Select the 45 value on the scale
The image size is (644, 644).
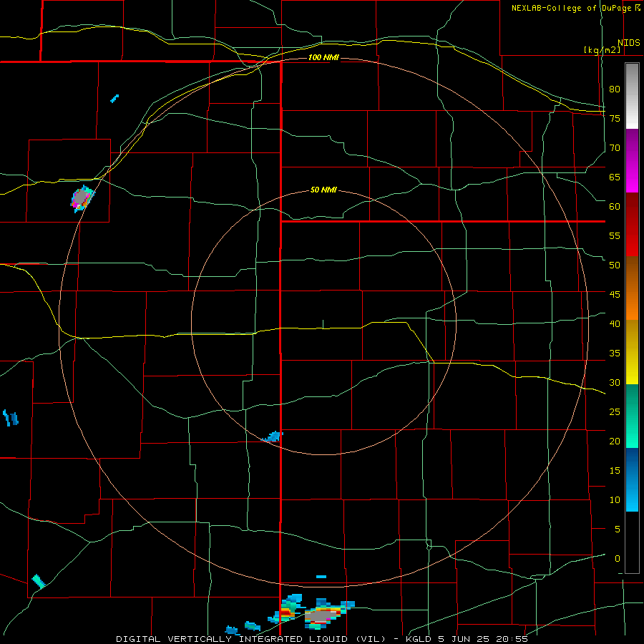tap(615, 295)
